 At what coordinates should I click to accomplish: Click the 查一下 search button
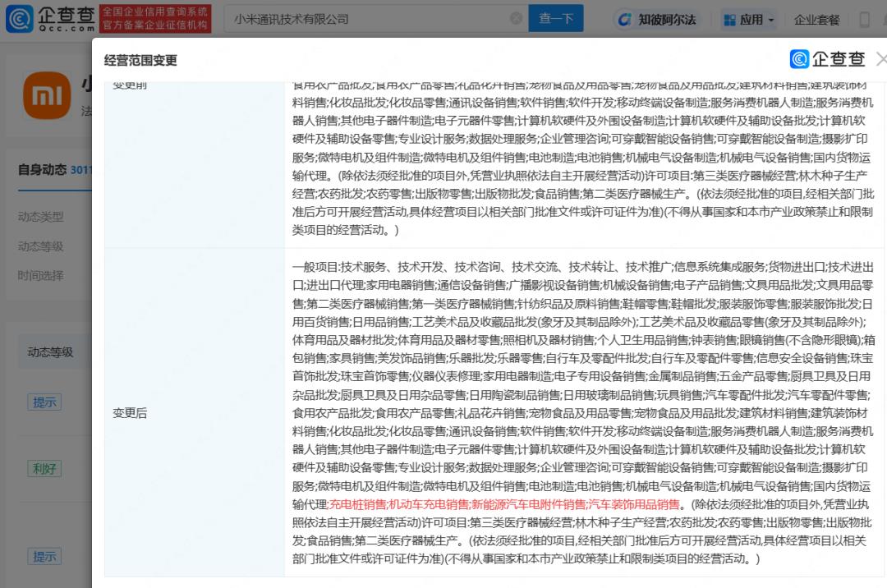coord(555,19)
